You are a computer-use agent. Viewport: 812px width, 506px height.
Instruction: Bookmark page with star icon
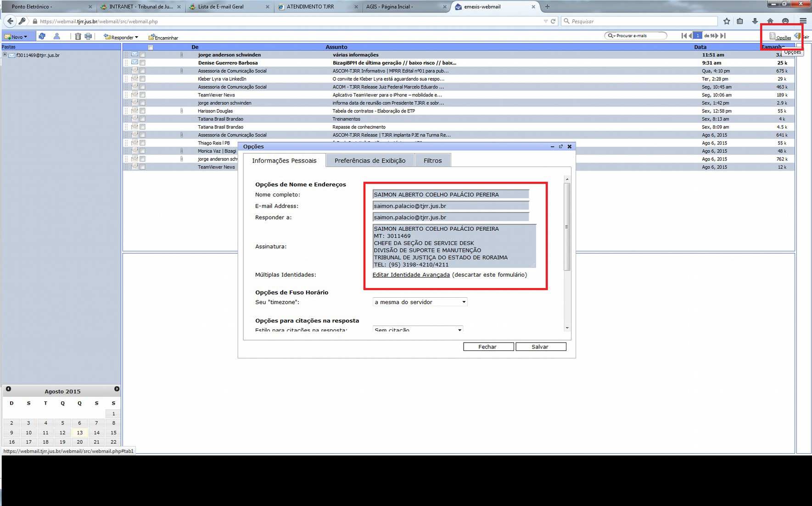(727, 21)
